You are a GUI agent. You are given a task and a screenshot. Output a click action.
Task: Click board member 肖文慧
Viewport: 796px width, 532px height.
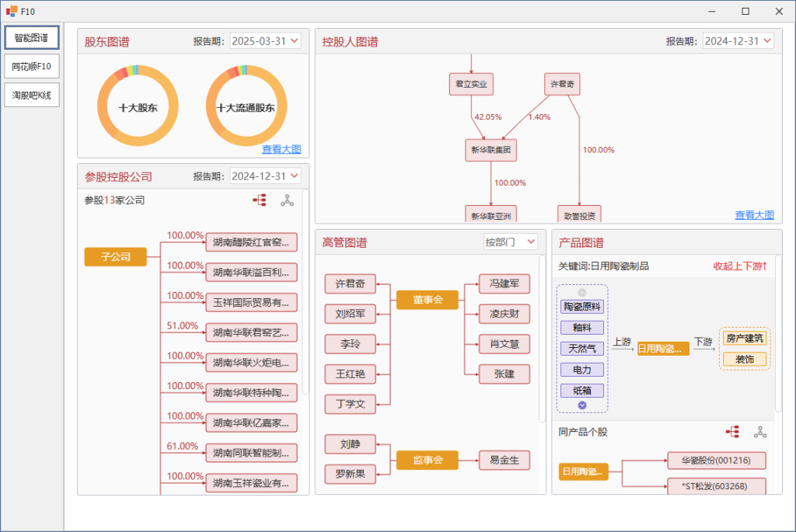click(x=504, y=344)
